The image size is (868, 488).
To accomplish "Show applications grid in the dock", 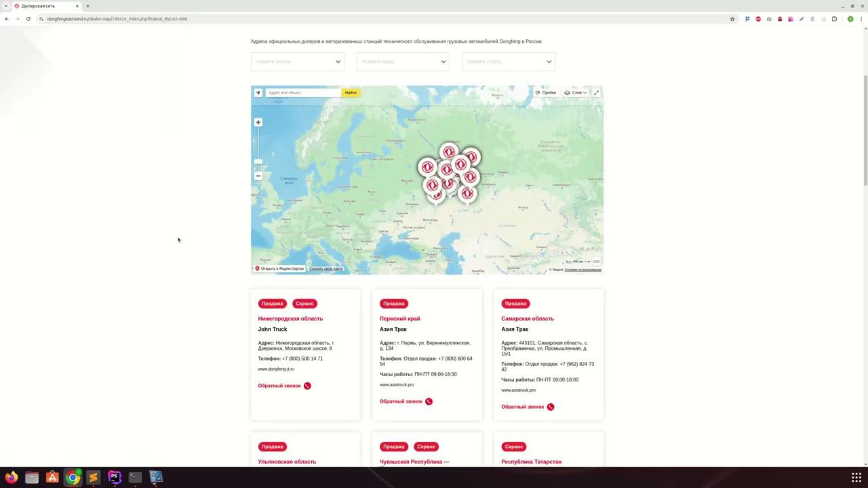I will pyautogui.click(x=856, y=477).
